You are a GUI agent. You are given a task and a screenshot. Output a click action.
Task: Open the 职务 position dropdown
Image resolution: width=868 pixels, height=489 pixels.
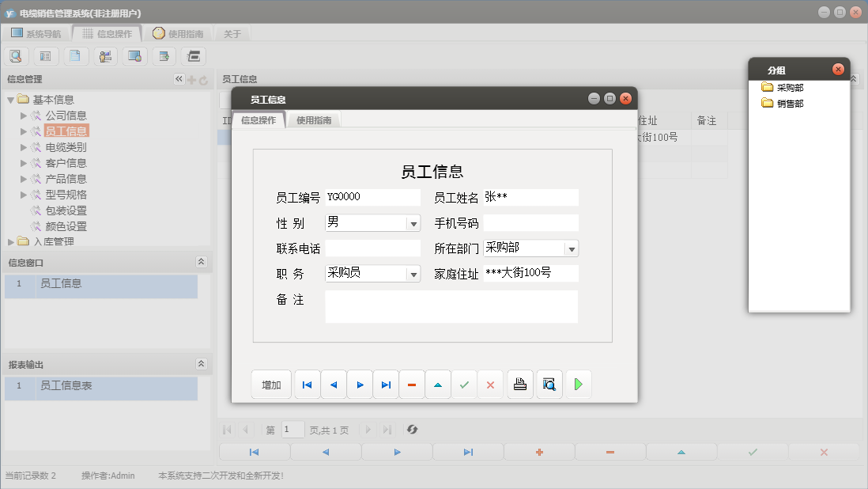click(413, 273)
